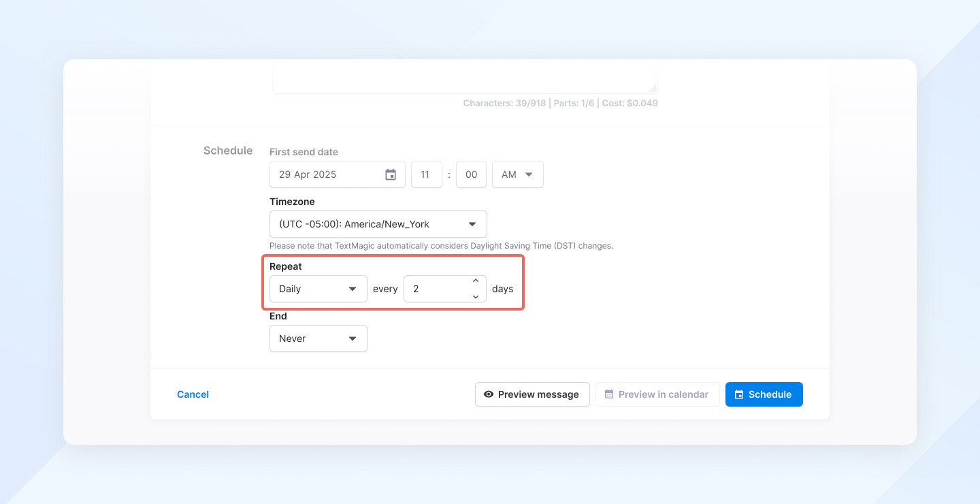This screenshot has width=980, height=504.
Task: Click the calendar icon in the date field
Action: coord(391,175)
